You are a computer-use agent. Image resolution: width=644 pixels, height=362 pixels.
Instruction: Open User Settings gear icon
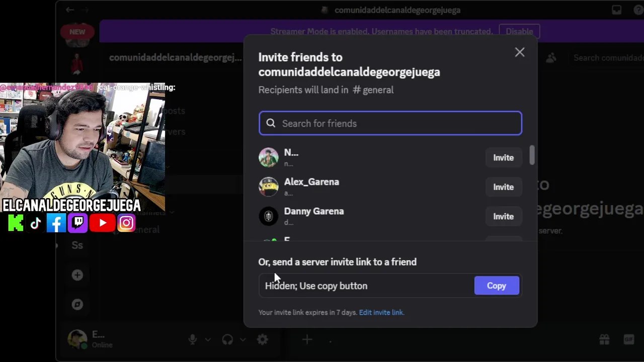[x=262, y=340]
